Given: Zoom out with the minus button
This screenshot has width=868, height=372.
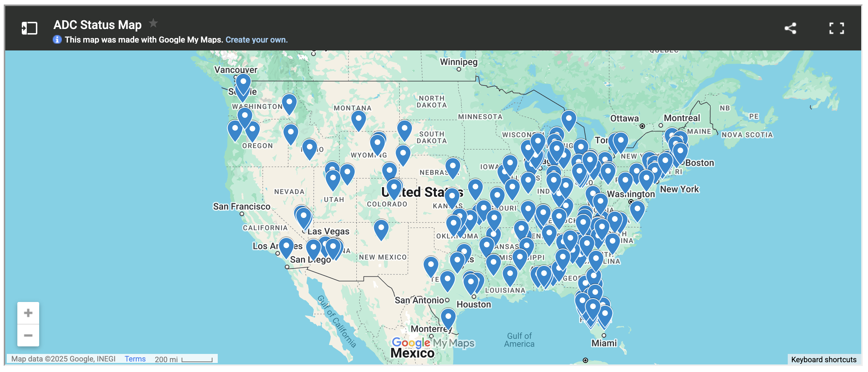Looking at the screenshot, I should pos(28,335).
